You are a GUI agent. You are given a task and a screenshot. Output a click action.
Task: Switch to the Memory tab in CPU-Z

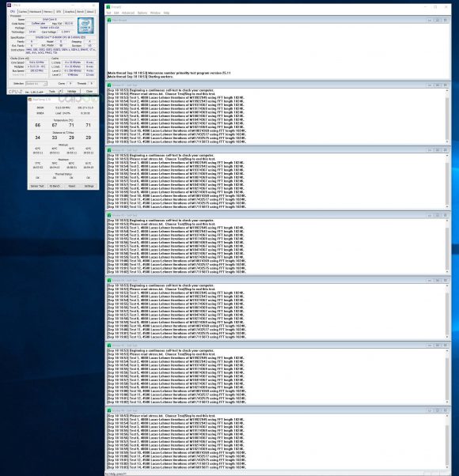pyautogui.click(x=48, y=12)
